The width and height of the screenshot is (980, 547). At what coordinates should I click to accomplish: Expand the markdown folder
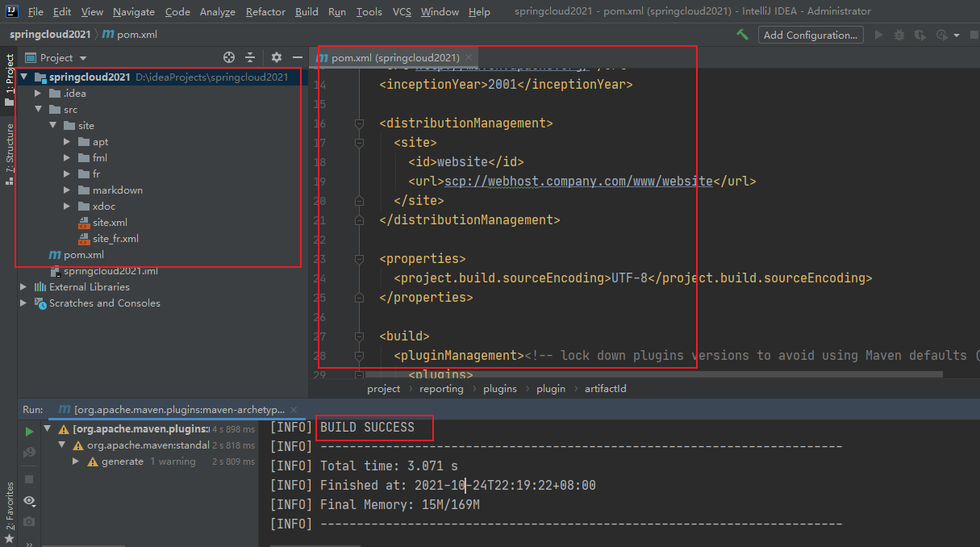[68, 190]
